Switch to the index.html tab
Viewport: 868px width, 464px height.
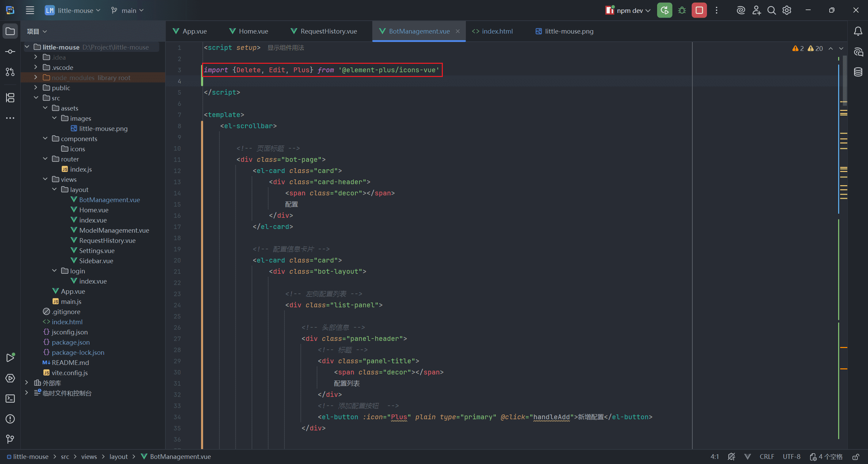point(497,31)
